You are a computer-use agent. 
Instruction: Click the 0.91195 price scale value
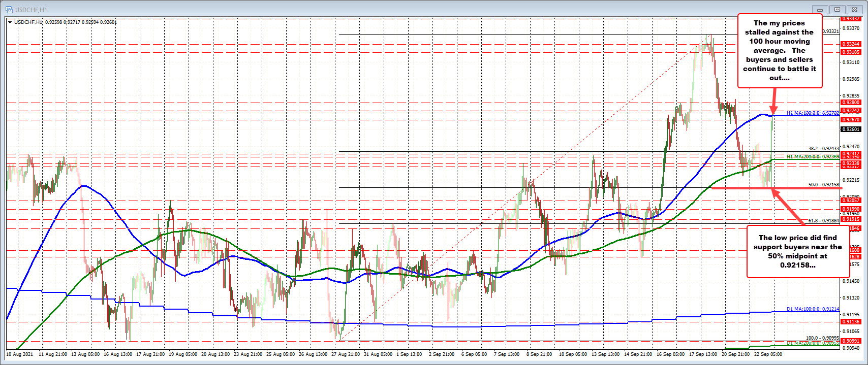tap(851, 314)
